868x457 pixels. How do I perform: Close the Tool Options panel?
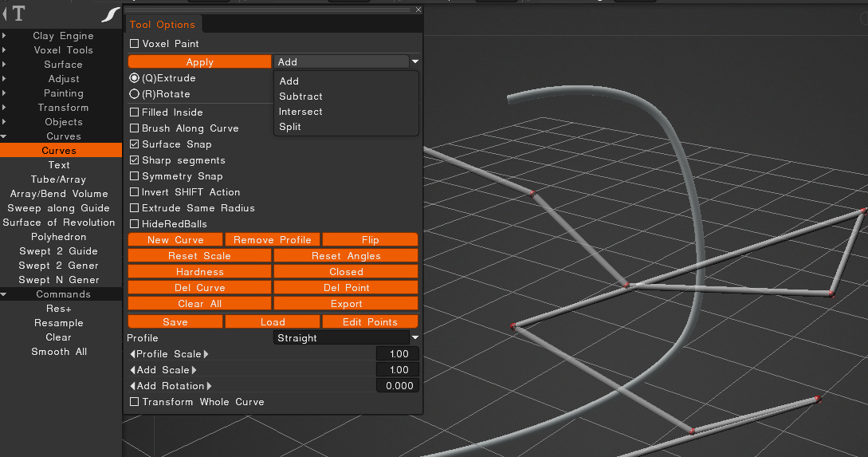[418, 10]
